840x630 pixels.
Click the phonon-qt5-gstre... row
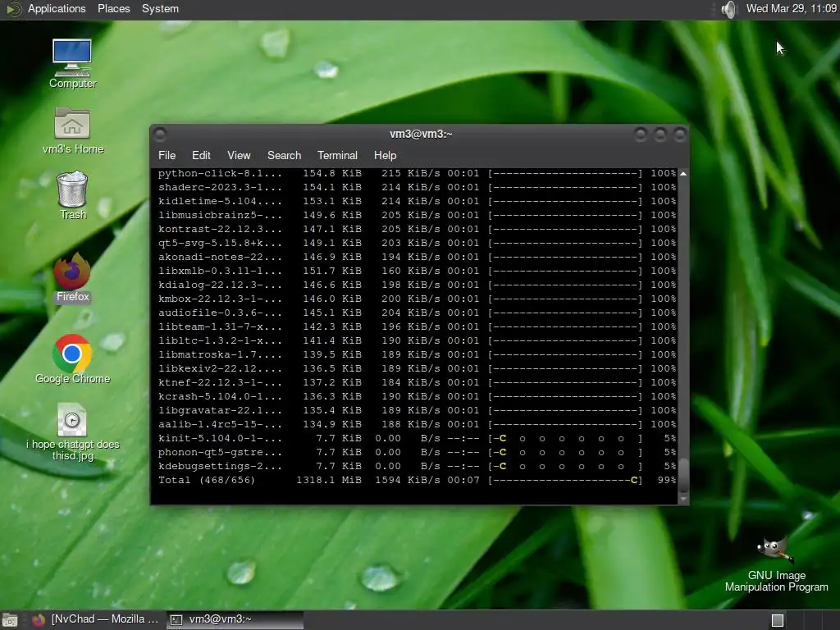(417, 452)
